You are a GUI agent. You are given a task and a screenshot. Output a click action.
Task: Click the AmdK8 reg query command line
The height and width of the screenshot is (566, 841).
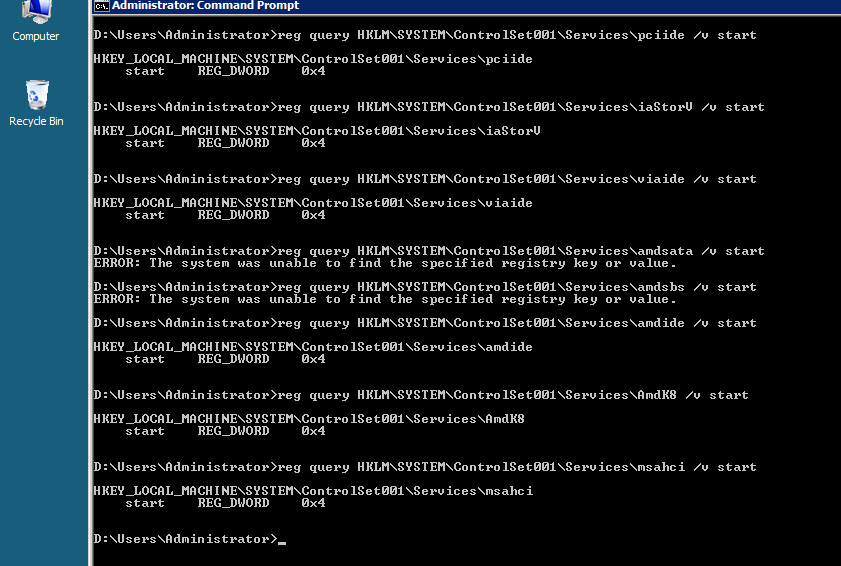tap(421, 395)
